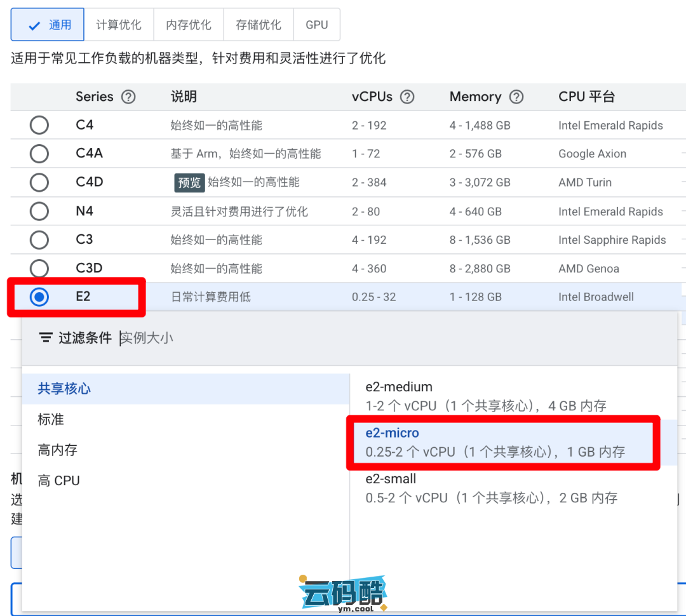This screenshot has width=686, height=616.
Task: Select the C4A series radio button
Action: (39, 154)
